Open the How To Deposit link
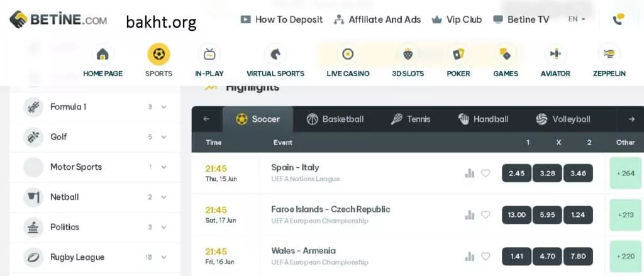 tap(282, 19)
